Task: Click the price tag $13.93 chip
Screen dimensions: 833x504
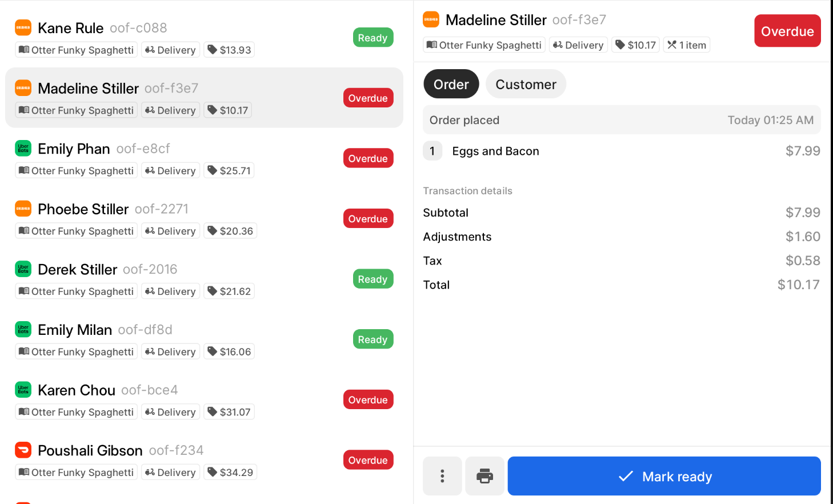Action: click(x=229, y=50)
